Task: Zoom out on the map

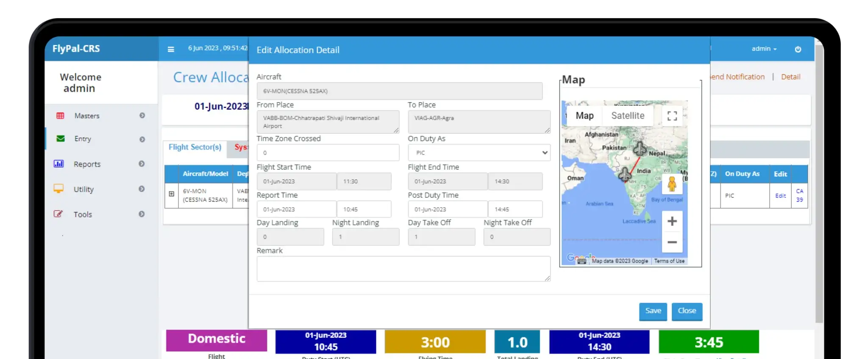Action: click(x=672, y=242)
